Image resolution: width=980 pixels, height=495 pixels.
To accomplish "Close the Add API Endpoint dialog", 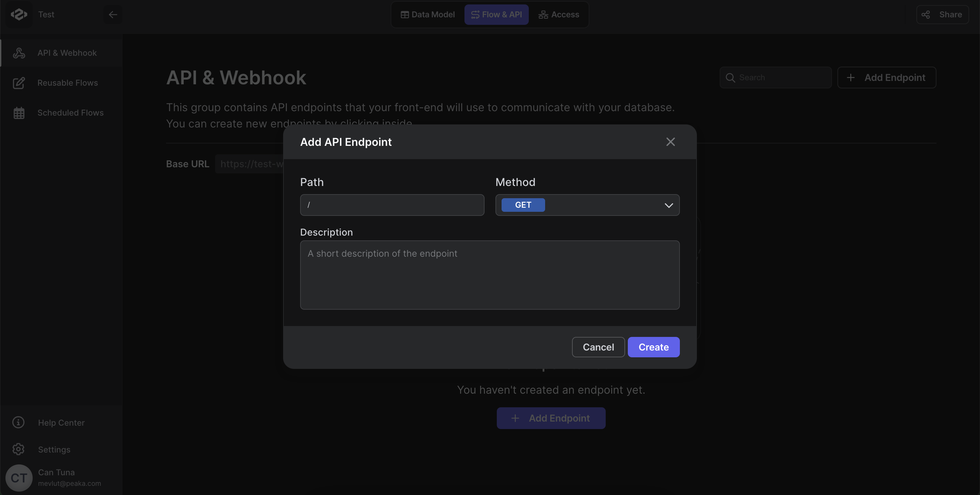I will (670, 142).
